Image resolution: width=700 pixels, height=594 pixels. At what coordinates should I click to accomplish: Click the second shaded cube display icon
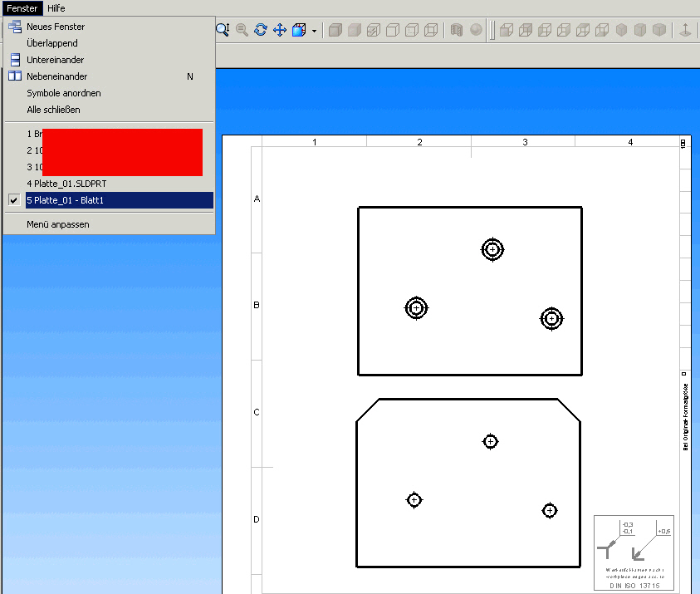coord(355,30)
